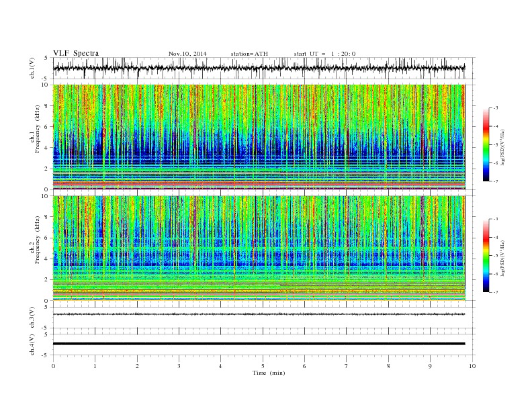Viewport: 532px width, 411px height.
Task: Click inside the ch.2 frequency spectrogram panel
Action: pos(259,248)
